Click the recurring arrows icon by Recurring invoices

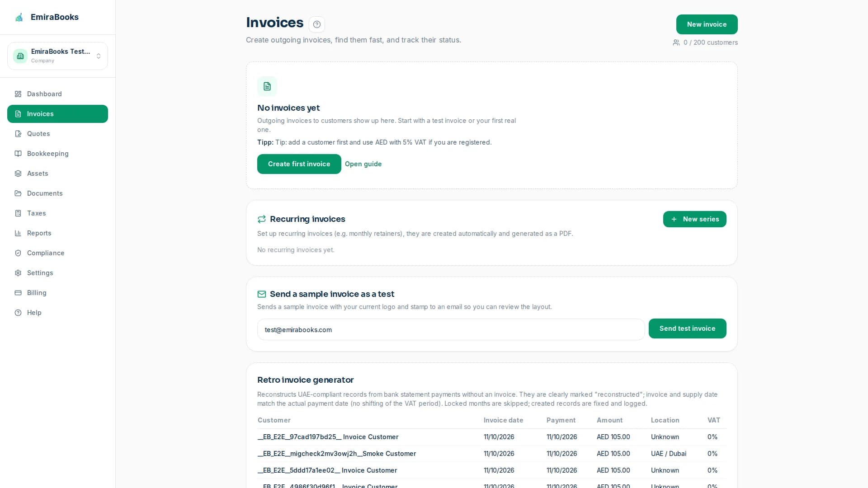pos(262,219)
